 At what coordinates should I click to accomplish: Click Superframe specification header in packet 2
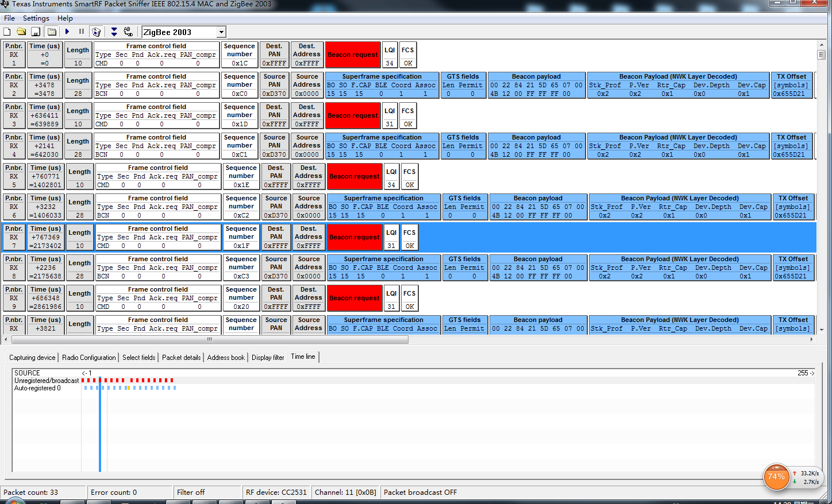[382, 76]
